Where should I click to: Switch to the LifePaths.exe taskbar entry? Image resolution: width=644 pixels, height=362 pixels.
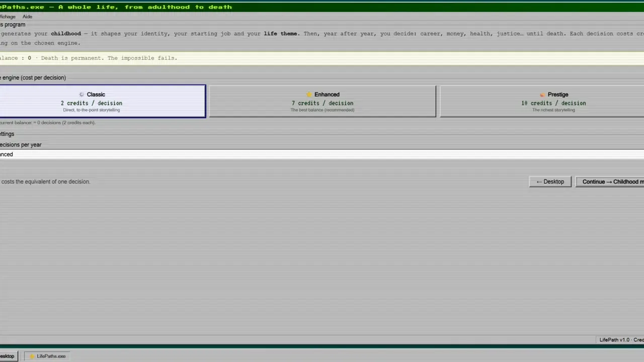[47, 356]
